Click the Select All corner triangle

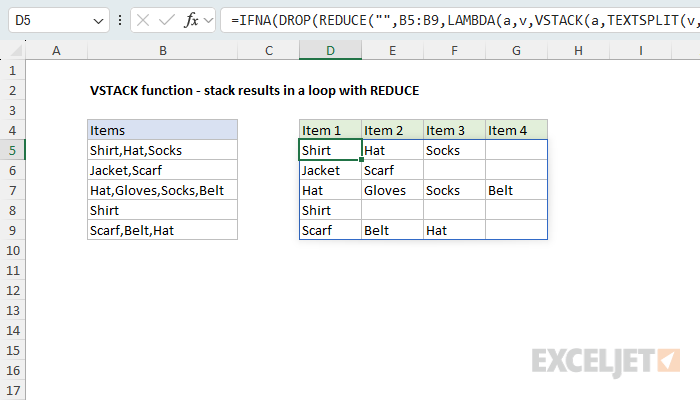click(x=16, y=51)
